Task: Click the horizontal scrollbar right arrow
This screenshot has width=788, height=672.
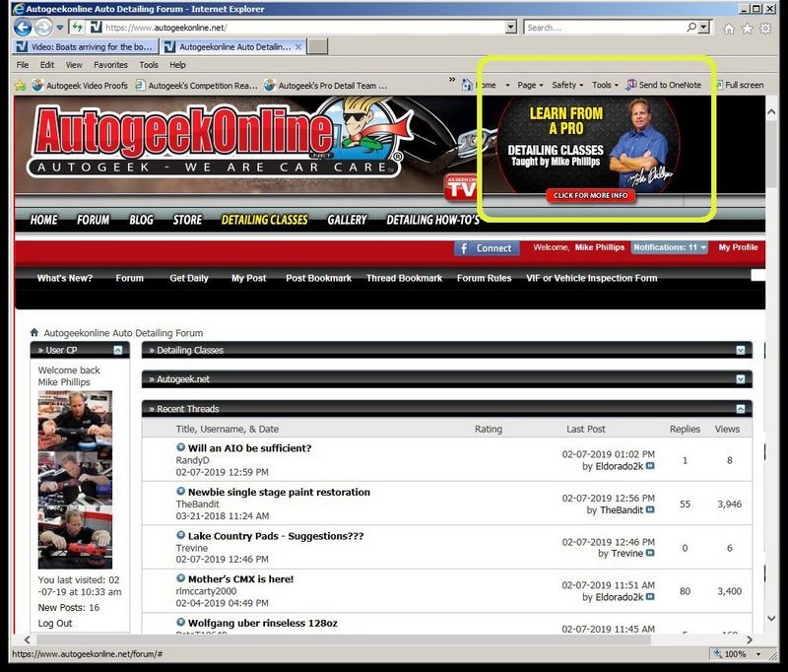Action: click(750, 639)
